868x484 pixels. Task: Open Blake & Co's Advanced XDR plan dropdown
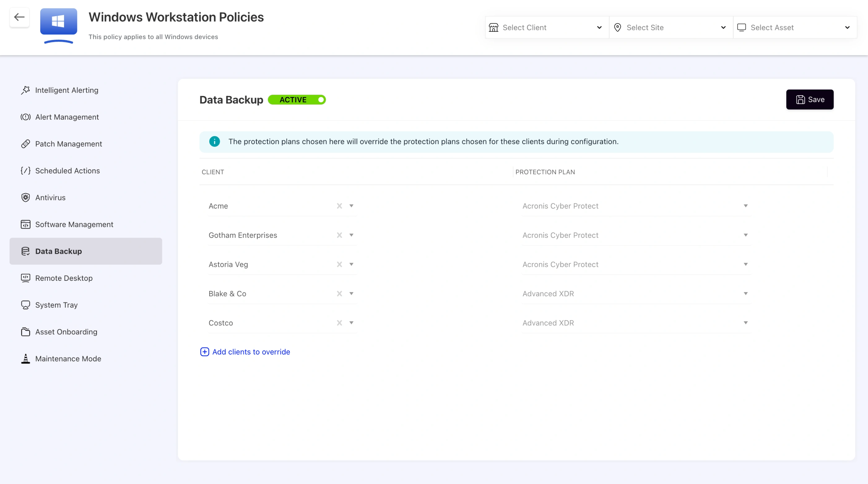tap(636, 293)
